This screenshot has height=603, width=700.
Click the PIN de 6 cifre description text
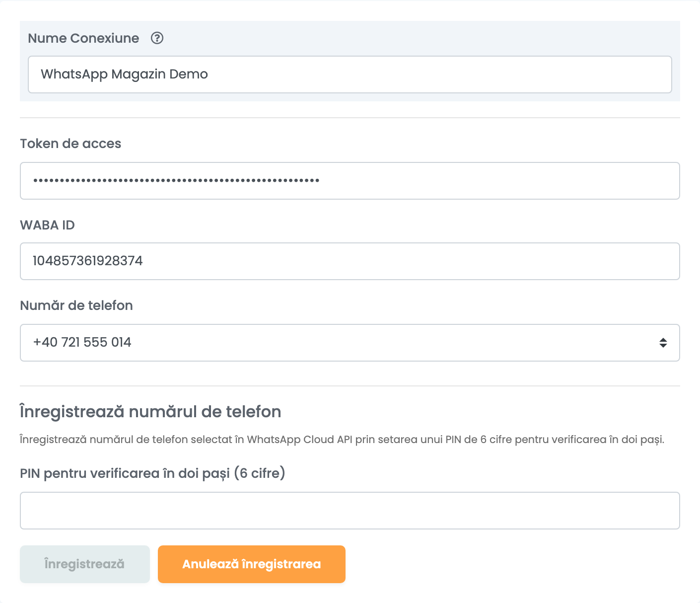pyautogui.click(x=342, y=440)
